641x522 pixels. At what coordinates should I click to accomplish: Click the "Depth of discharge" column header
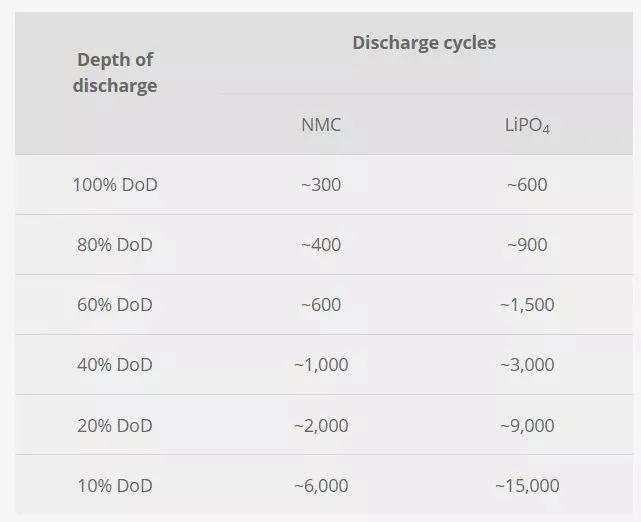point(115,73)
